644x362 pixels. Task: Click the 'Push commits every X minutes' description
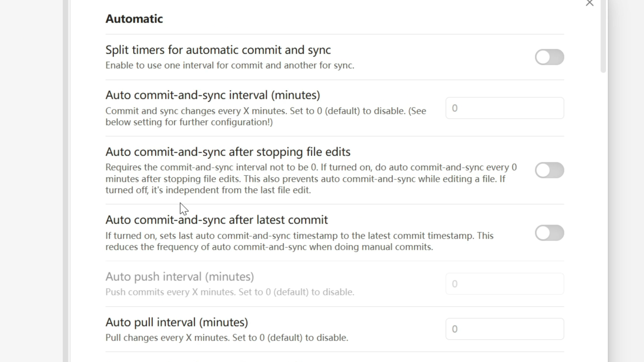point(230,292)
